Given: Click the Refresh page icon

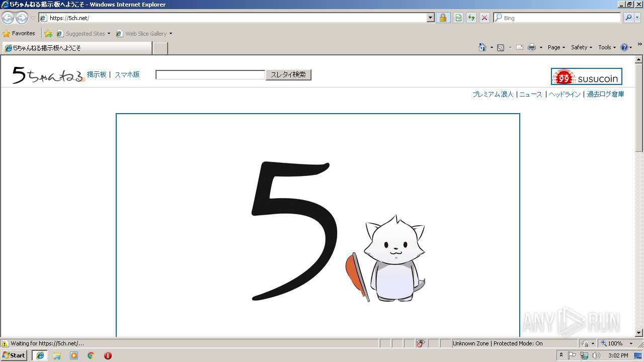Looking at the screenshot, I should (471, 18).
